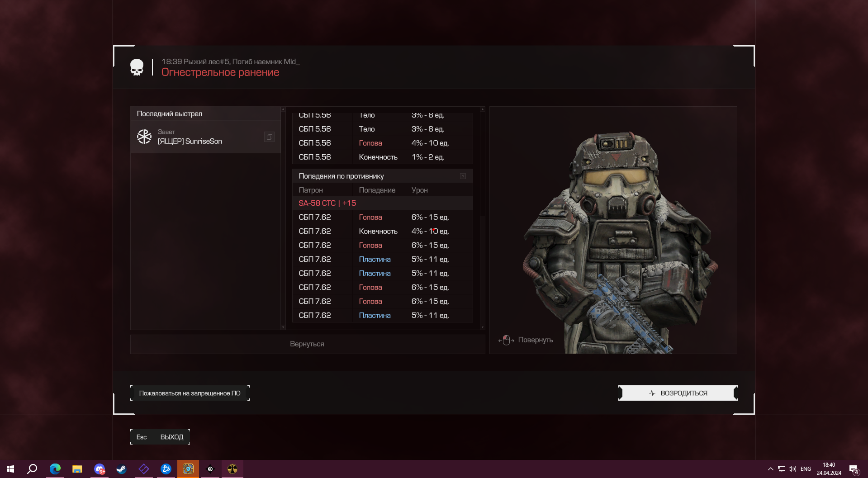Open the Windows Start menu
The width and height of the screenshot is (868, 478).
[x=11, y=469]
